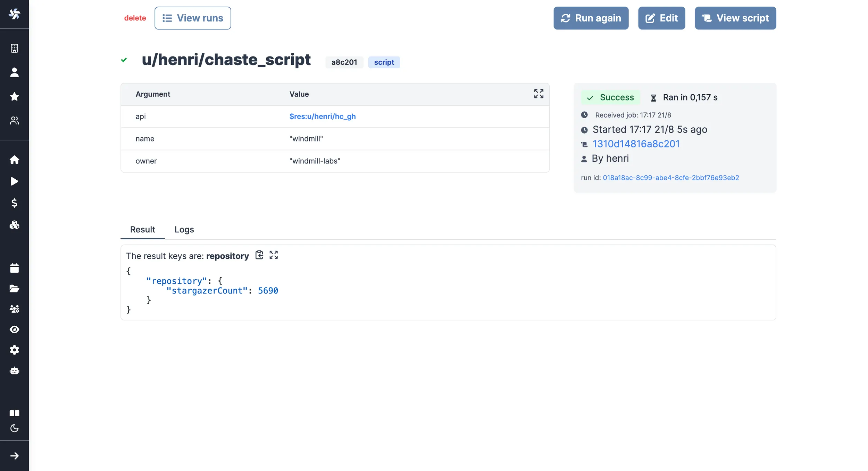Viewport: 868px width, 471px height.
Task: Toggle dark mode with the moon icon
Action: tap(15, 428)
